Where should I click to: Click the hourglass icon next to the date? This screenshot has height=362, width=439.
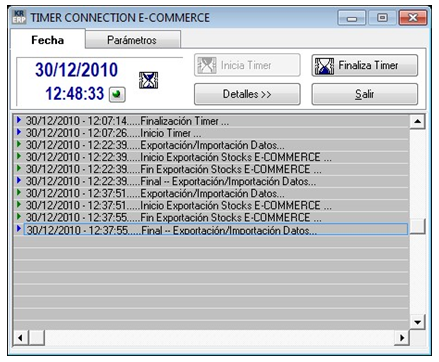(148, 80)
